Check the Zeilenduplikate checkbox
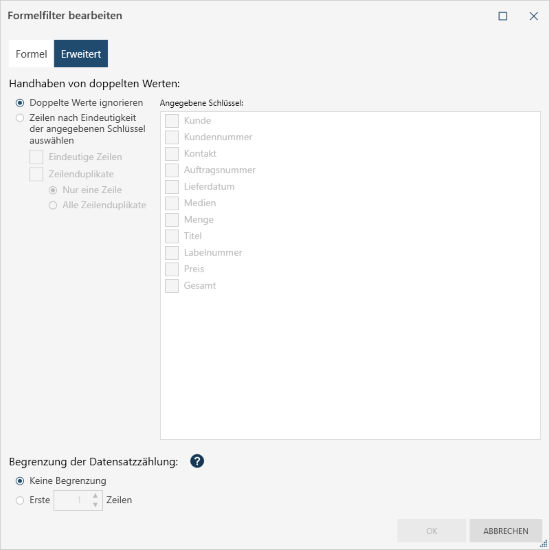Screen dimensions: 550x550 (x=36, y=174)
